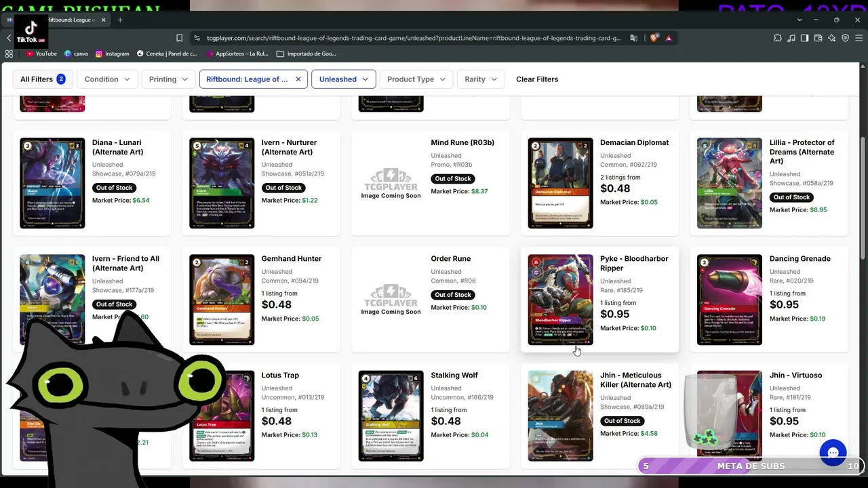Open the Demacian Diplomat title link
This screenshot has width=868, height=488.
(x=635, y=142)
